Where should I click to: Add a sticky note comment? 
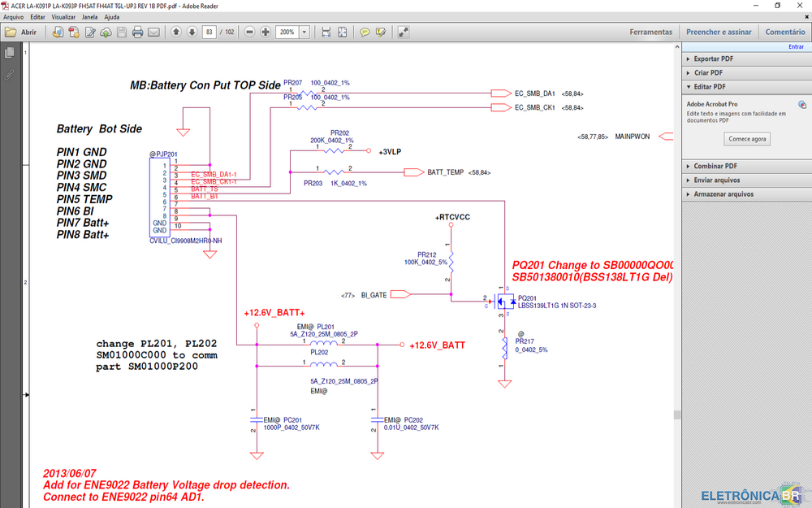click(x=365, y=32)
